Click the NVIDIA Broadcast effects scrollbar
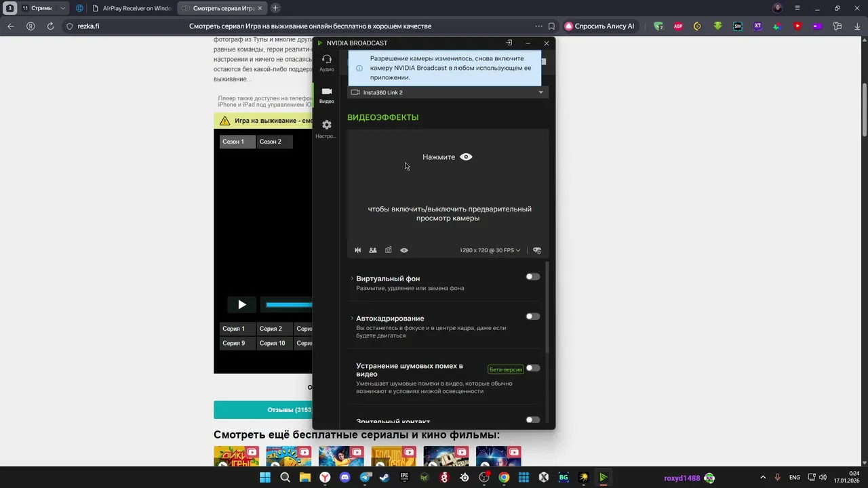The width and height of the screenshot is (868, 488). click(x=547, y=308)
